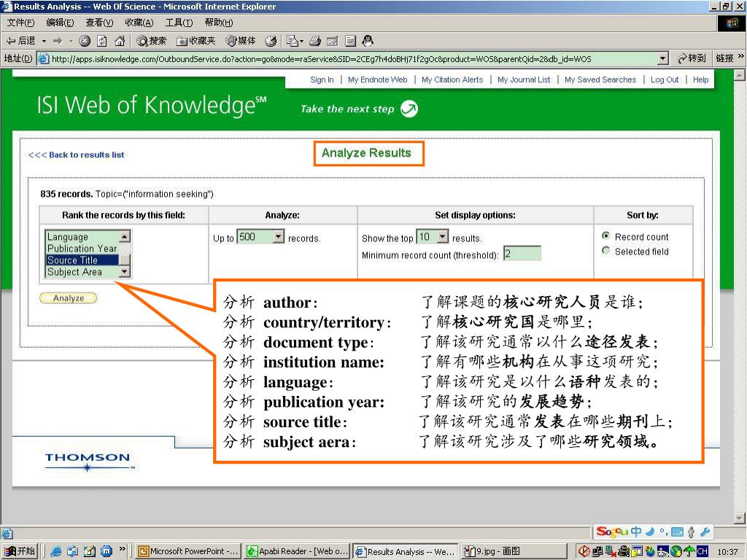This screenshot has height=560, width=747.
Task: Select Language in the rank field list
Action: pos(82,237)
